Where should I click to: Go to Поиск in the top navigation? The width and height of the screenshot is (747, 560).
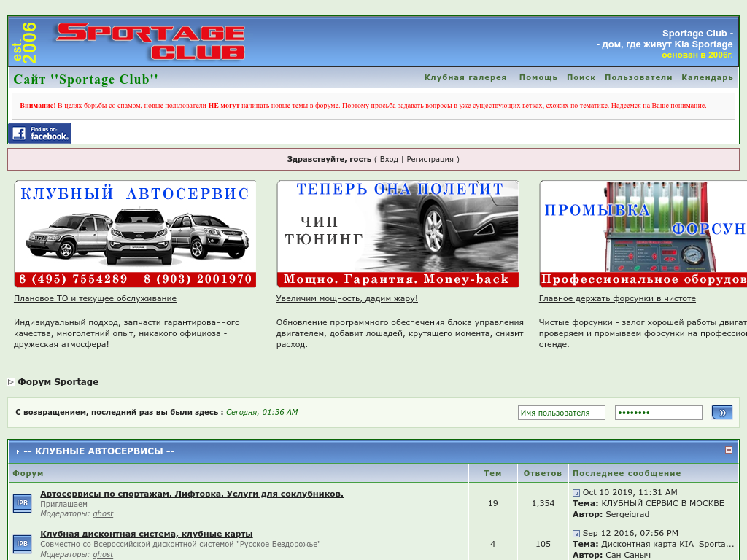pos(581,77)
